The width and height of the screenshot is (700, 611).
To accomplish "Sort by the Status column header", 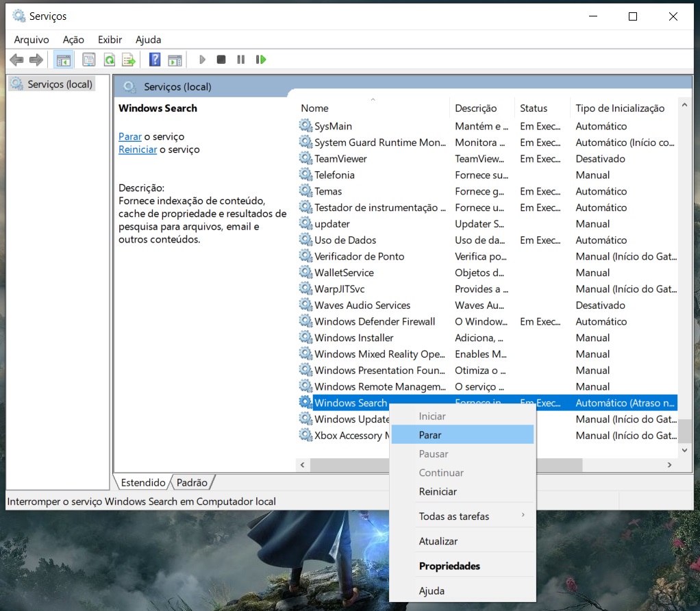I will coord(542,108).
